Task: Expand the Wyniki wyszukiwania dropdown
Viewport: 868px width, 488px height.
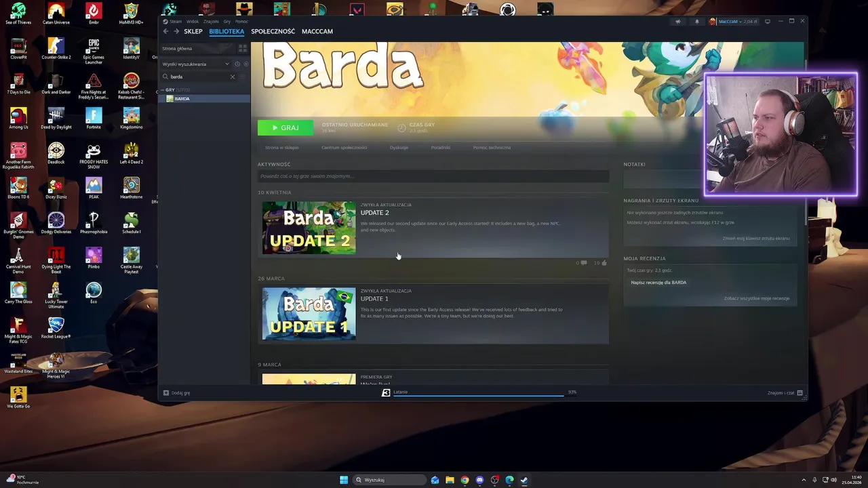Action: (196, 64)
